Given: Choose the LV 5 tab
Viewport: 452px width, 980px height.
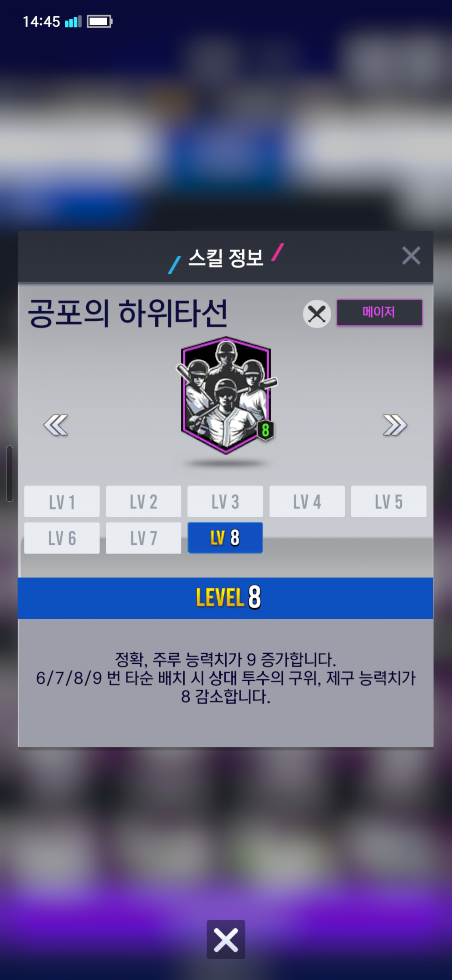Looking at the screenshot, I should [x=389, y=501].
